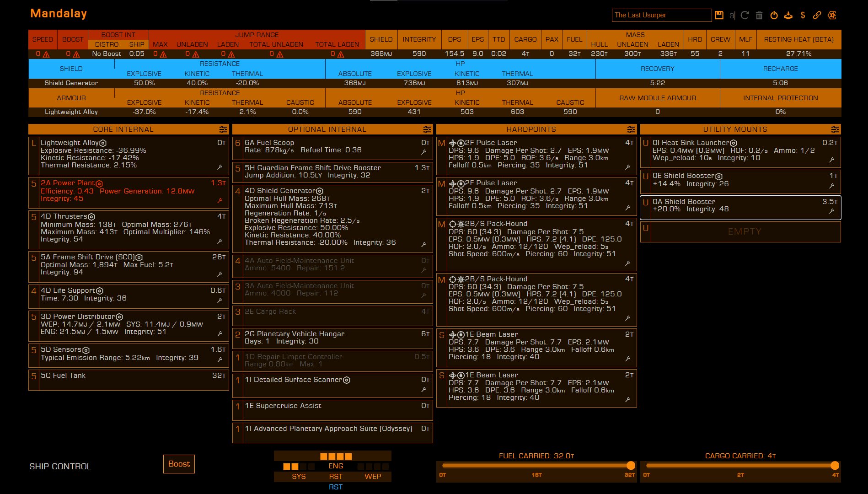The width and height of the screenshot is (868, 494).
Task: Expand the Utility Mounts section options menu
Action: [x=835, y=129]
